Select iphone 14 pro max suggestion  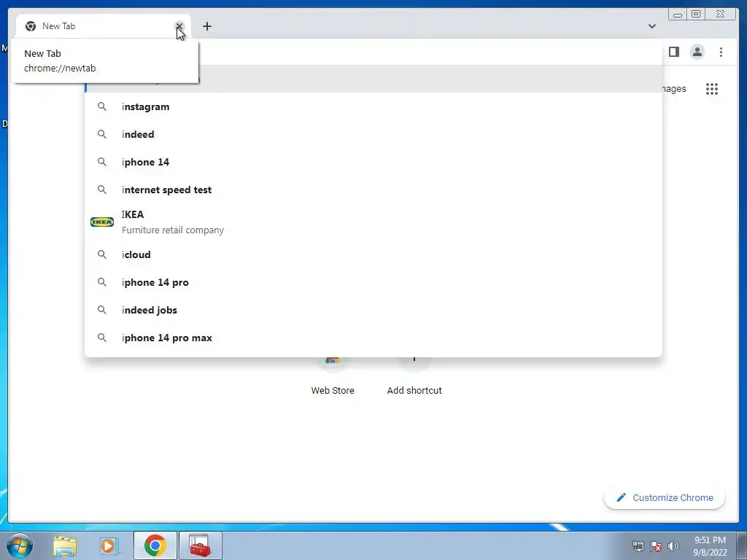point(373,337)
